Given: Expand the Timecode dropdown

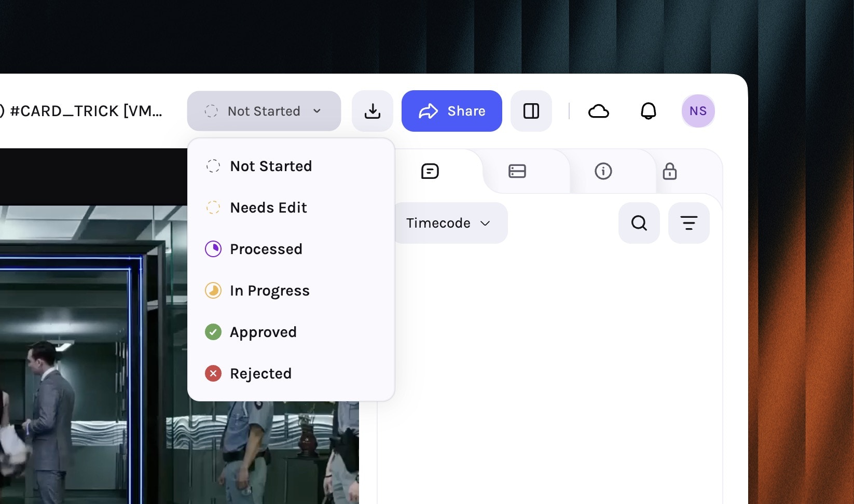Looking at the screenshot, I should (449, 223).
